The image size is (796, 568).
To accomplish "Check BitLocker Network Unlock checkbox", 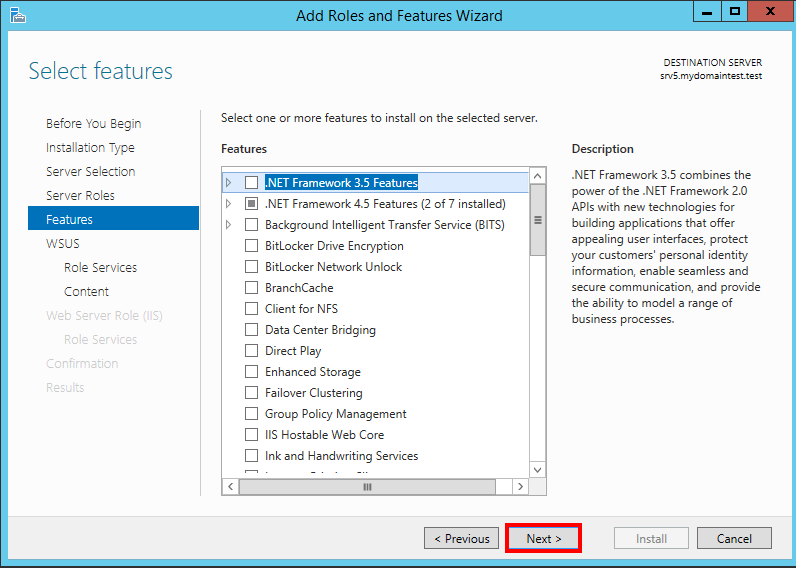I will coord(251,266).
